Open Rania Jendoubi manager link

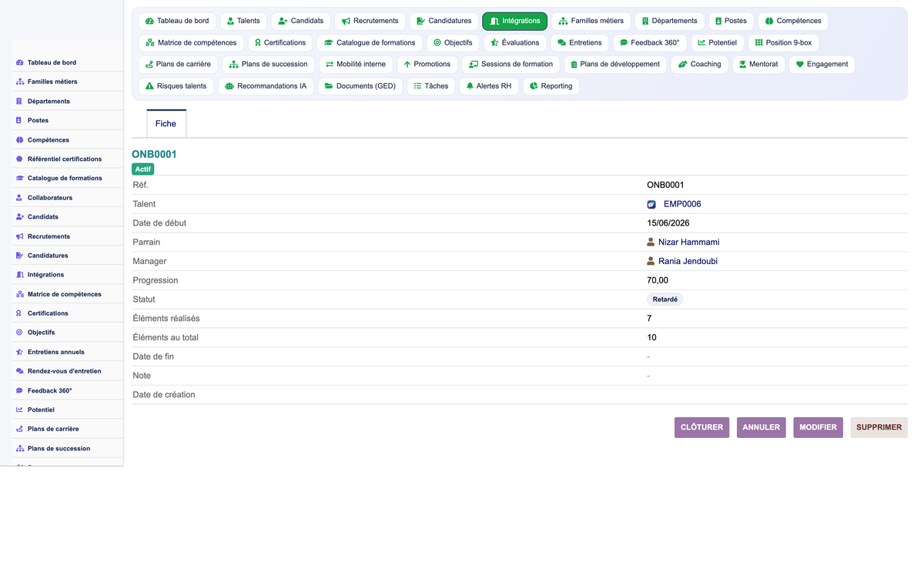[x=688, y=261]
